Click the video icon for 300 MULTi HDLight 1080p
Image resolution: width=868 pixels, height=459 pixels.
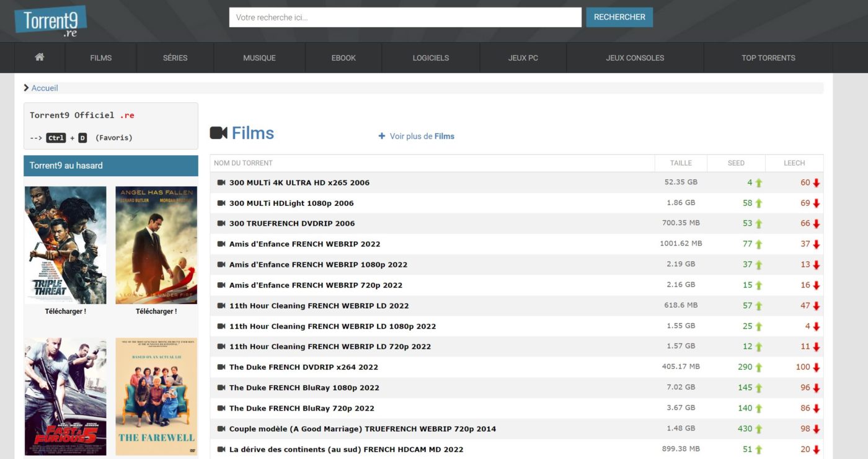point(221,203)
